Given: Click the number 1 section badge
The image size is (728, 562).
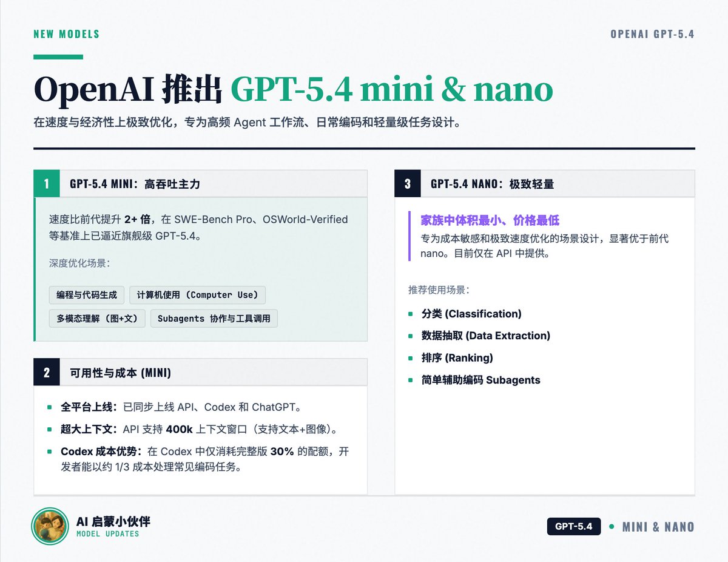Looking at the screenshot, I should point(47,184).
